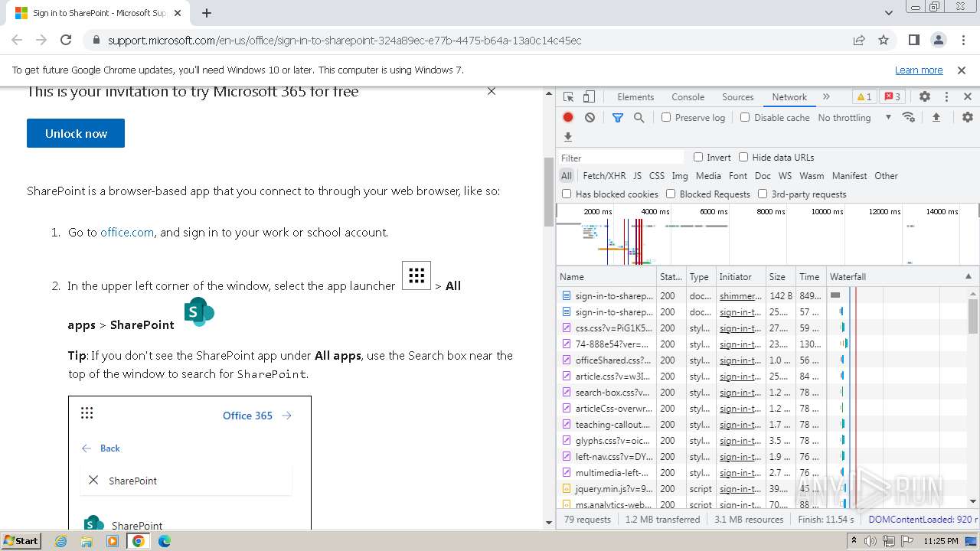Open Microsoft Edge from taskbar

click(165, 541)
